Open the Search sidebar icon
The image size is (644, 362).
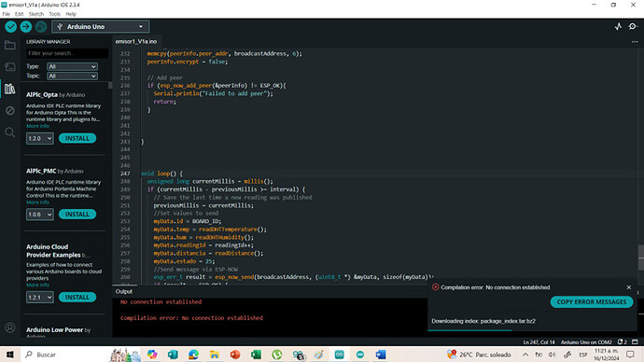click(x=10, y=132)
